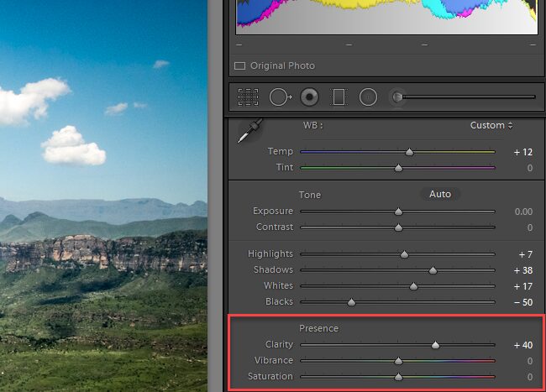Click the WB : label
The width and height of the screenshot is (546, 392).
point(312,125)
